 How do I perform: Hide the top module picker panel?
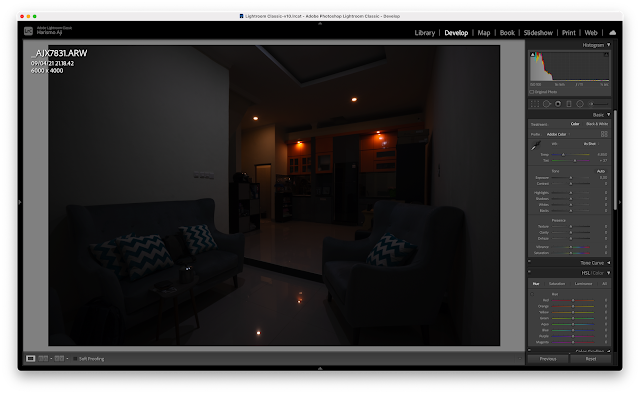(x=320, y=24)
